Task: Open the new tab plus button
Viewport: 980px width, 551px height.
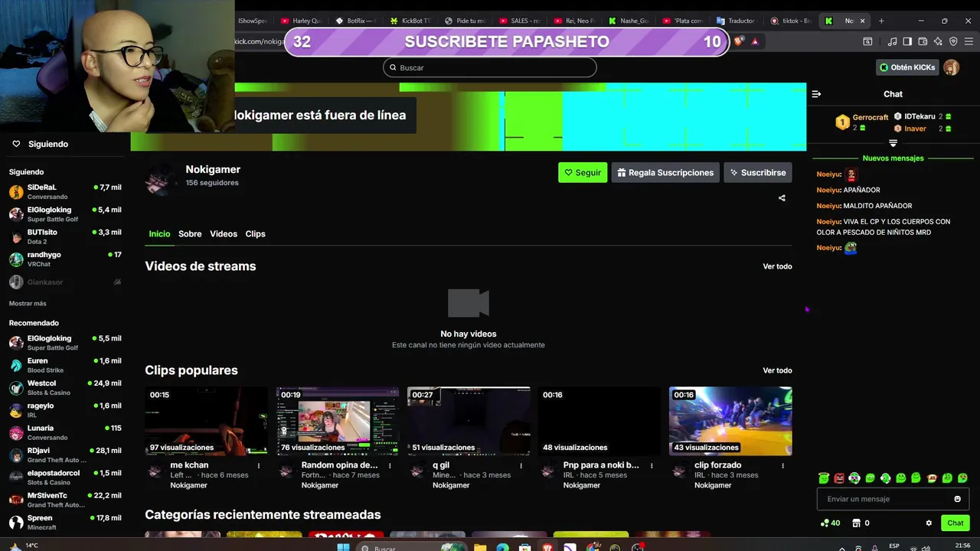Action: click(881, 21)
